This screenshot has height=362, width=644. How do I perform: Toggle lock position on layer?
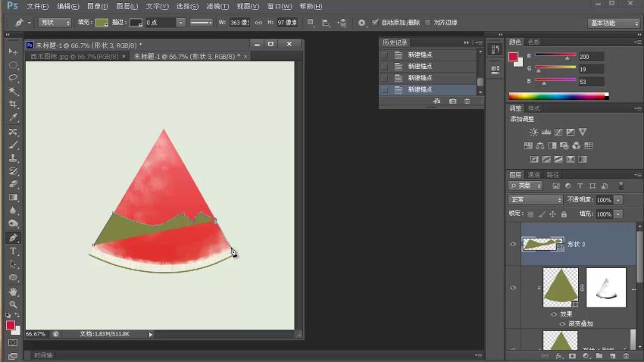click(553, 214)
